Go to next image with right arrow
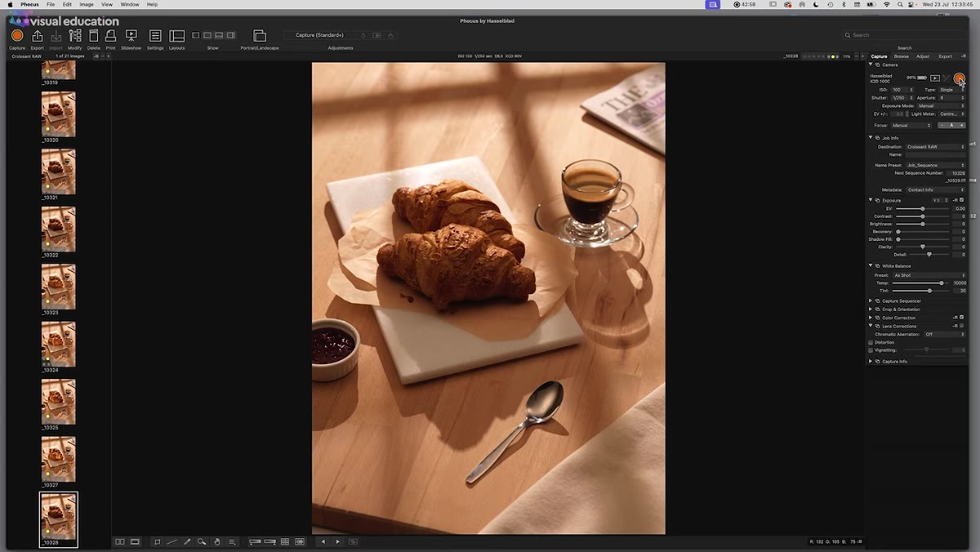The width and height of the screenshot is (980, 552). (x=338, y=541)
